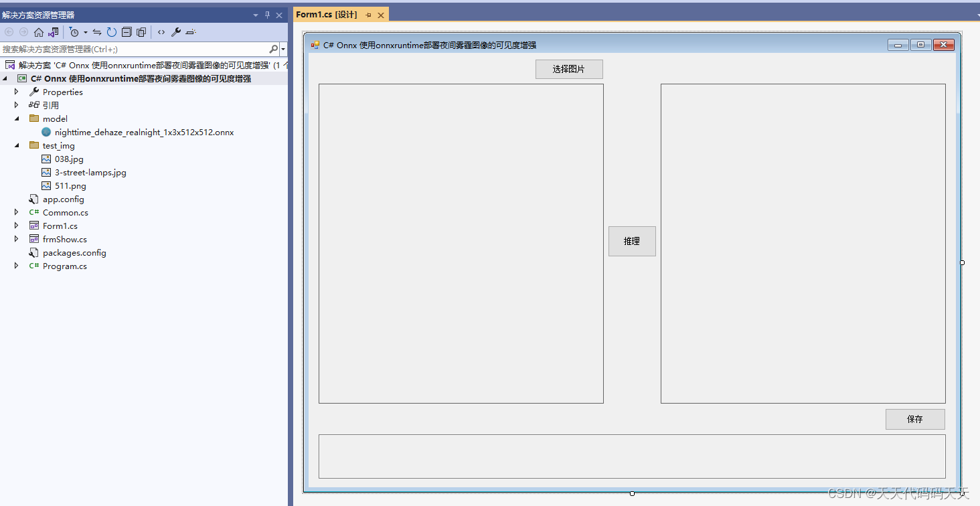Click the 选择图片 button on the form
The image size is (980, 506).
(569, 69)
